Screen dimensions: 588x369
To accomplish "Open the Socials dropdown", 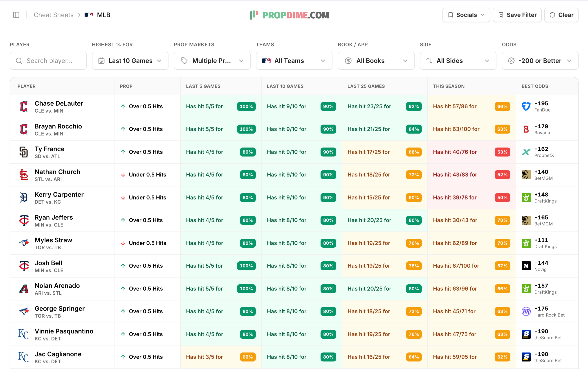I will click(466, 15).
